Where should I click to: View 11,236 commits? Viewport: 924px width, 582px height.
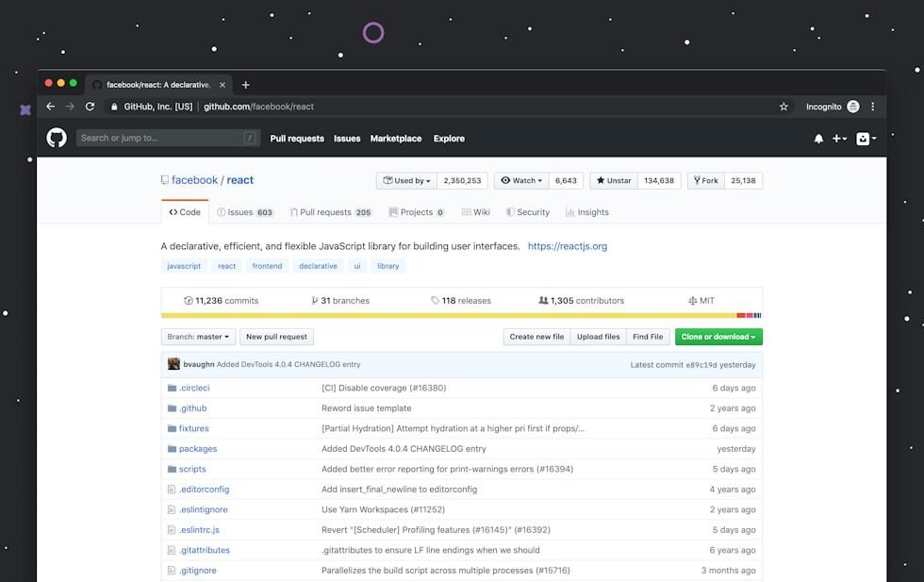(222, 301)
